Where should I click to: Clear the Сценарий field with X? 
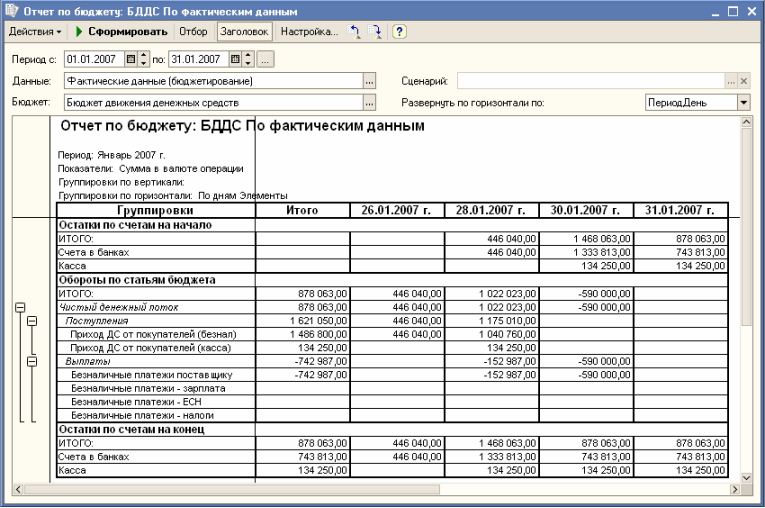[744, 81]
